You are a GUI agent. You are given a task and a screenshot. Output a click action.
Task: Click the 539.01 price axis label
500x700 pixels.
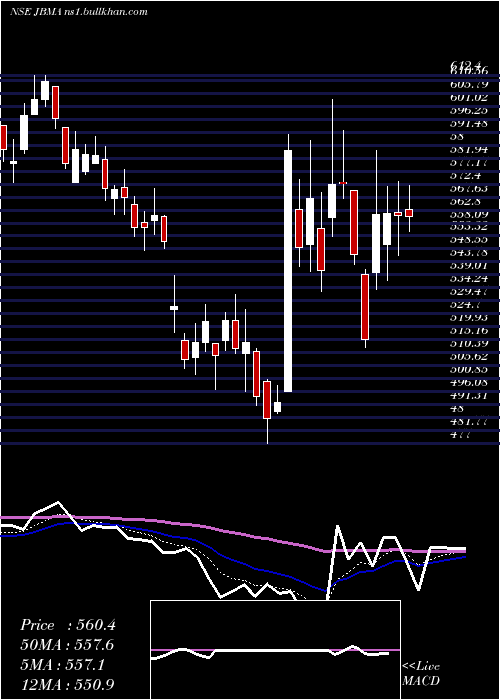click(469, 266)
